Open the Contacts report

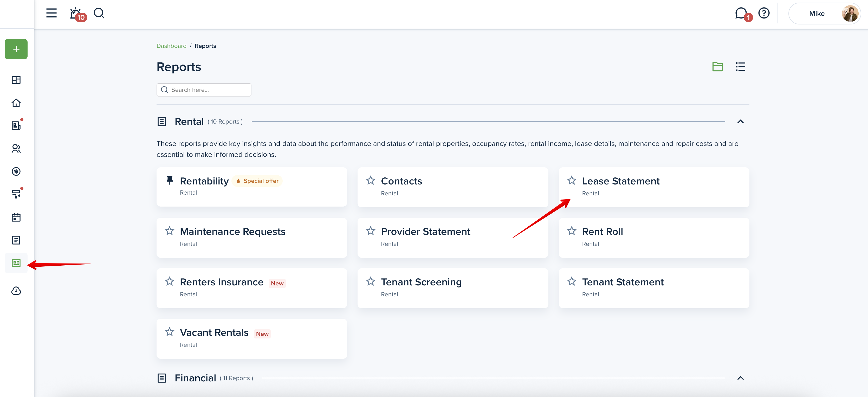tap(452, 187)
